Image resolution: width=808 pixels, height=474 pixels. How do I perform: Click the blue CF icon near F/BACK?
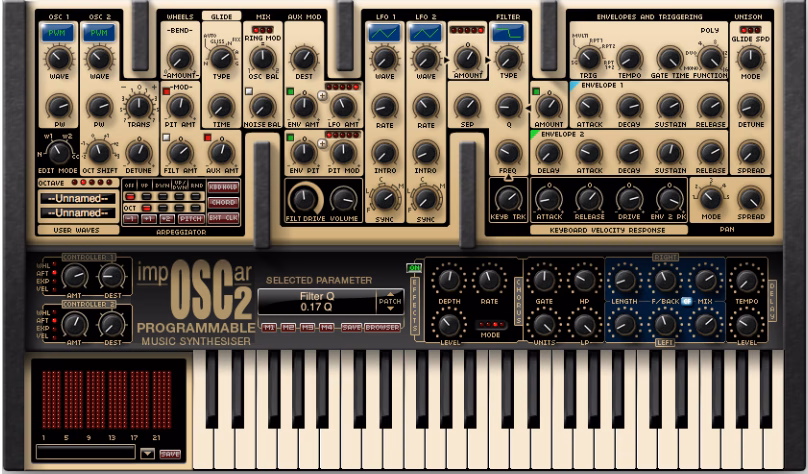(686, 301)
